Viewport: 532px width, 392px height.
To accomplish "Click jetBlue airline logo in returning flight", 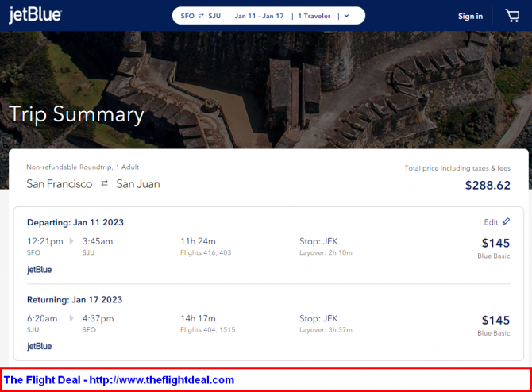I will click(40, 346).
